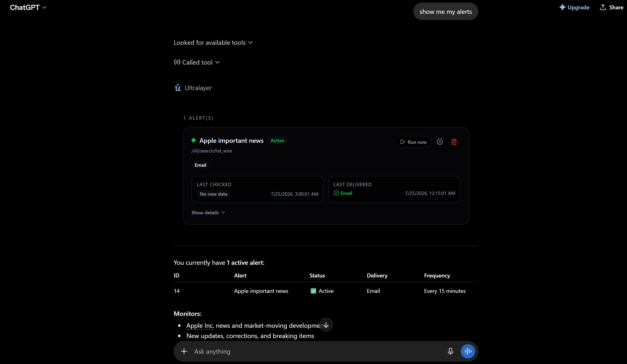627x364 pixels.
Task: Add an attachment with plus icon
Action: tap(184, 351)
